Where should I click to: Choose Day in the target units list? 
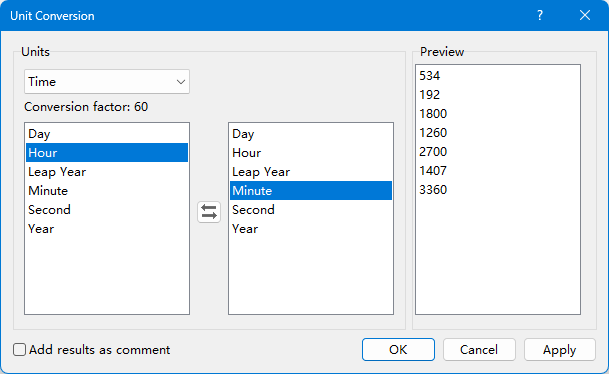[x=311, y=134]
